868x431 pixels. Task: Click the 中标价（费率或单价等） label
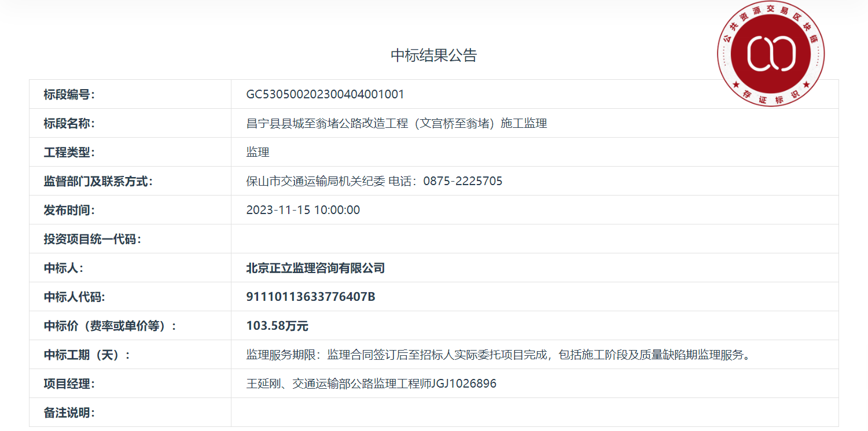point(110,326)
